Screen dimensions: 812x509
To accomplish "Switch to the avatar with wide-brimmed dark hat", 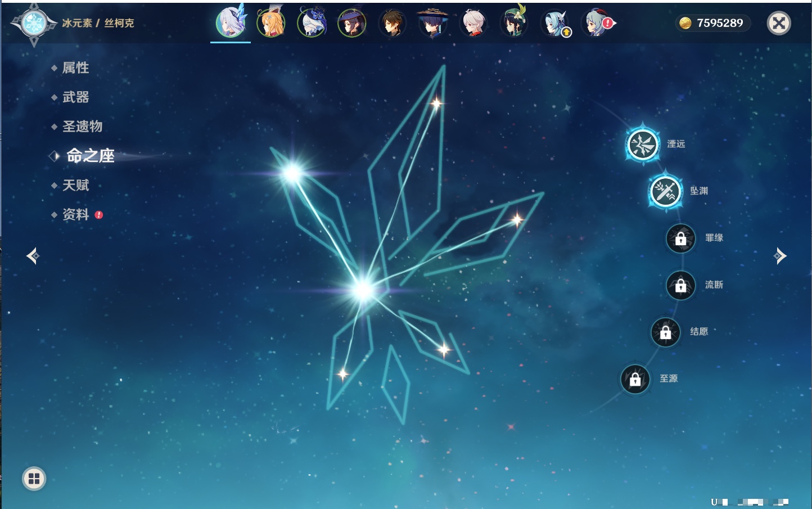I will point(433,23).
